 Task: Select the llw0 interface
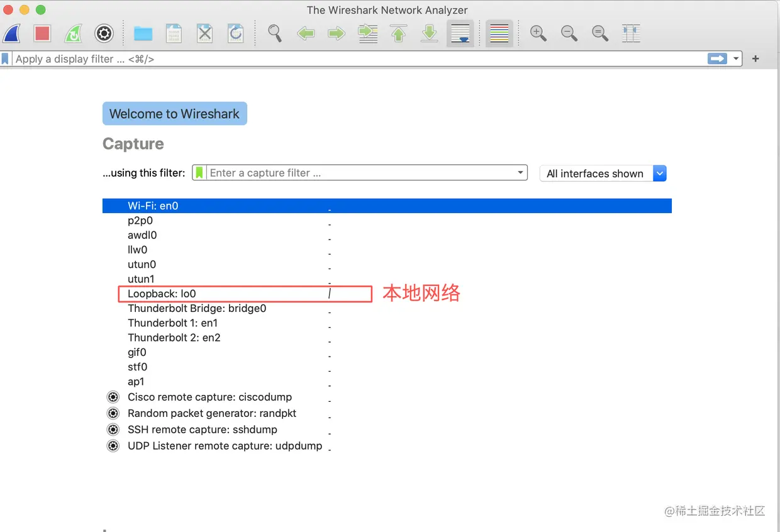point(387,250)
